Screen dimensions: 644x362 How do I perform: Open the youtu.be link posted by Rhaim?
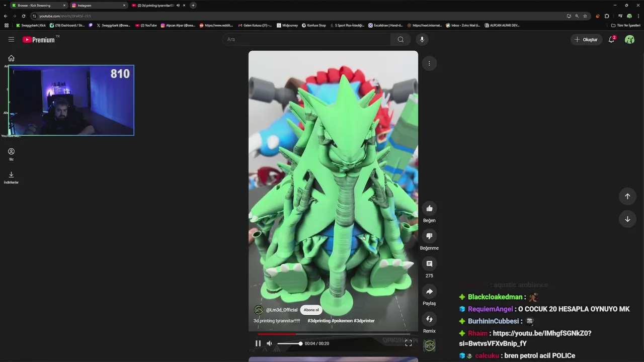525,338
